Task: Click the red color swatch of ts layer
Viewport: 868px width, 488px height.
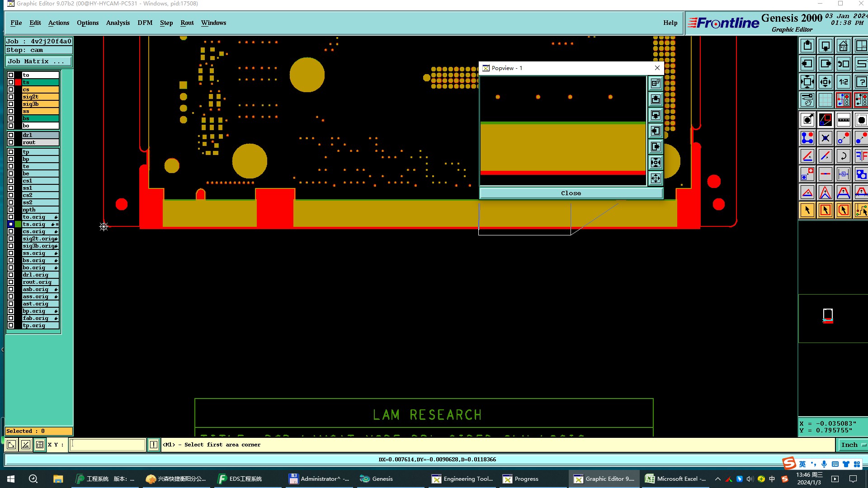Action: [18, 82]
